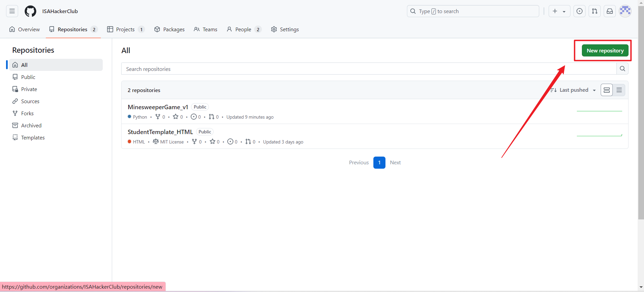Select the Repositories tab
This screenshot has width=644, height=292.
(73, 30)
